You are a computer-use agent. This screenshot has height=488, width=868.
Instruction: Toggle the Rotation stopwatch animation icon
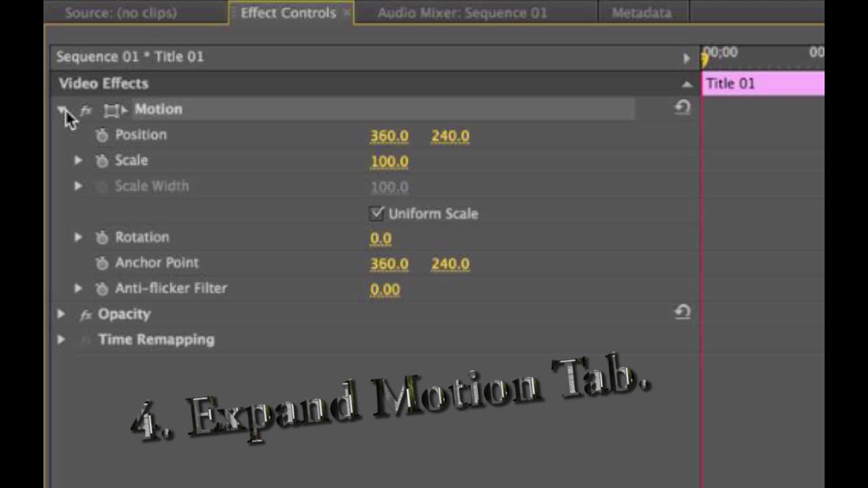click(x=102, y=238)
